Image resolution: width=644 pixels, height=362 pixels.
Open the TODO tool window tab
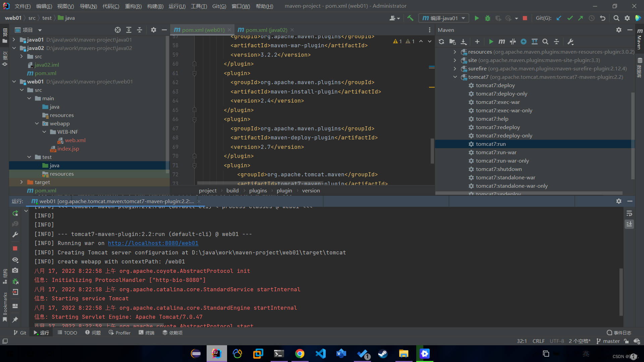[67, 333]
